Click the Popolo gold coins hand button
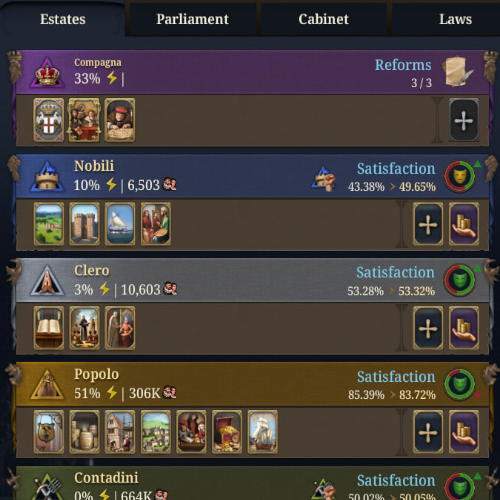This screenshot has height=500, width=500. click(464, 432)
